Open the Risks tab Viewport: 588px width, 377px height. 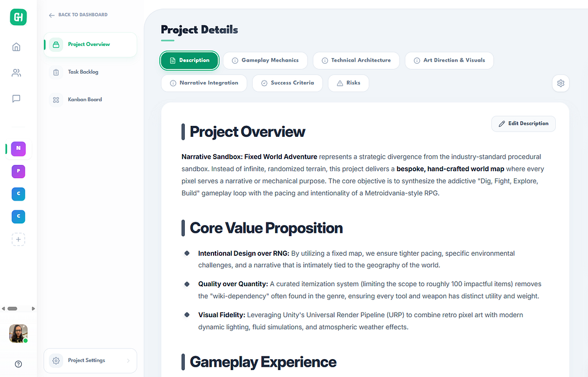pos(349,83)
